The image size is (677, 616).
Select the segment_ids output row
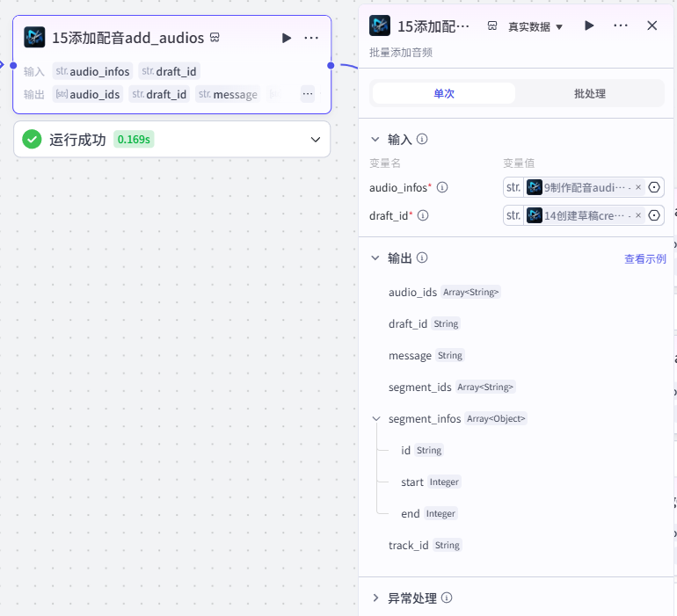[x=452, y=387]
